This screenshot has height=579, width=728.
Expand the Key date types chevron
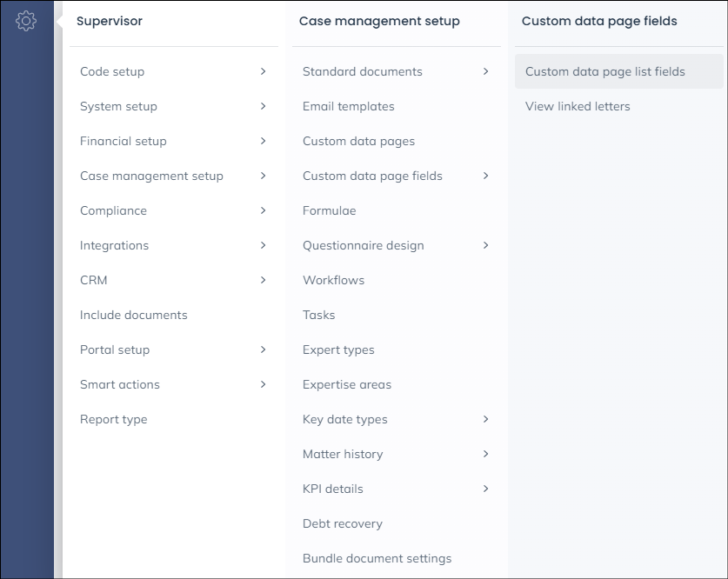pos(485,419)
